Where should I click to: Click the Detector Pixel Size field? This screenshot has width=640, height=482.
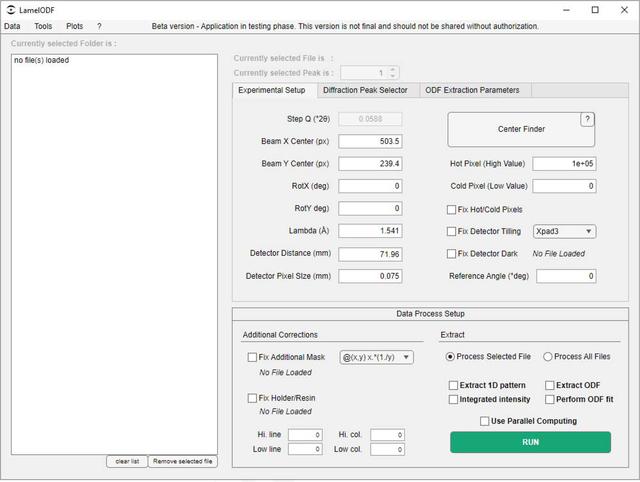pyautogui.click(x=370, y=276)
